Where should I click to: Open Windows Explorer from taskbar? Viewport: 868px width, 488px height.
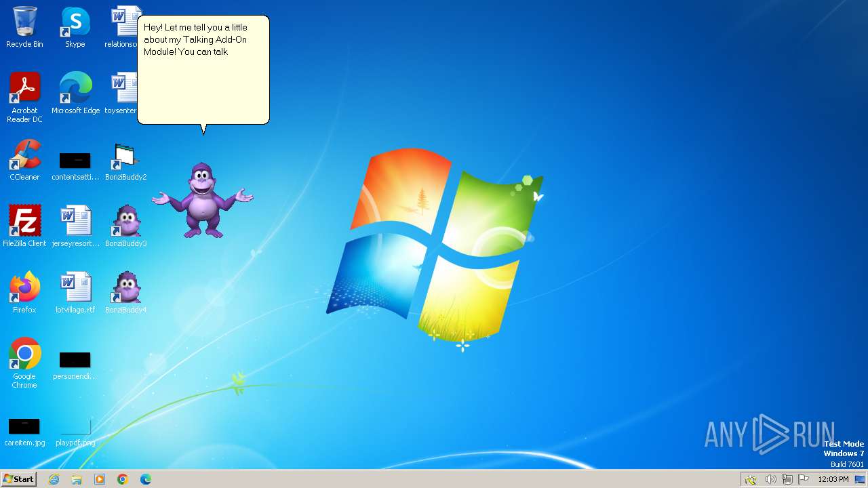77,479
